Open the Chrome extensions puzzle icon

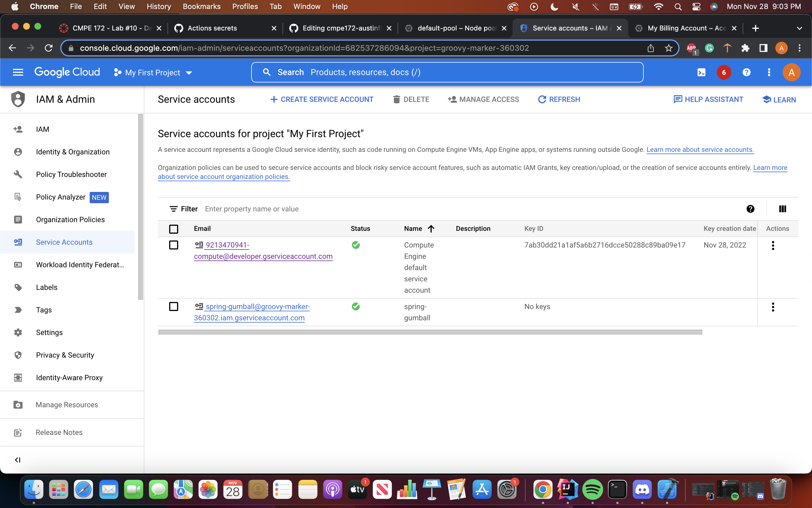(745, 48)
